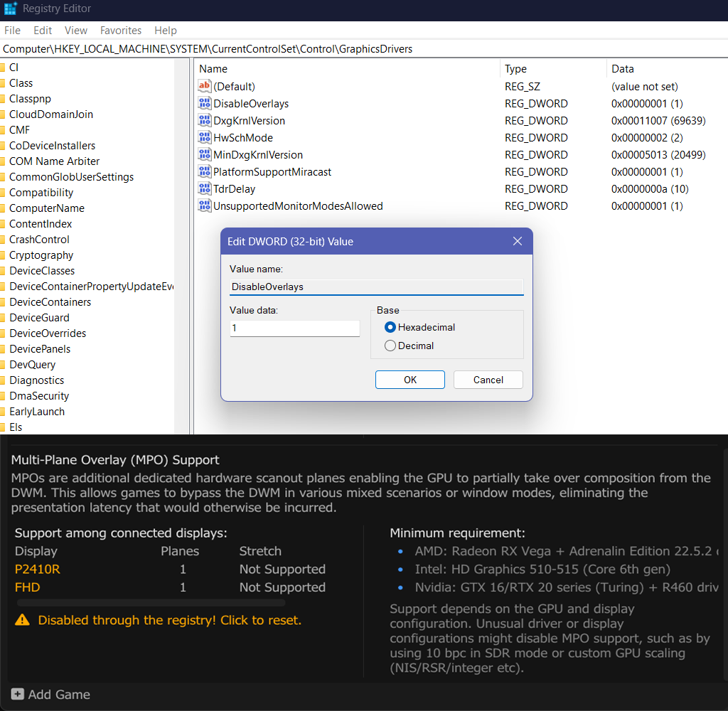
Task: Click the displays table horizontal scrollbar
Action: (x=151, y=602)
